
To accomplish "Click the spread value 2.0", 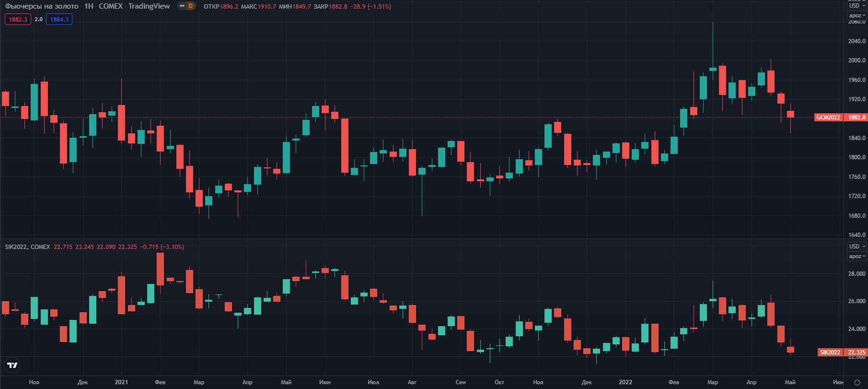I will 39,20.
